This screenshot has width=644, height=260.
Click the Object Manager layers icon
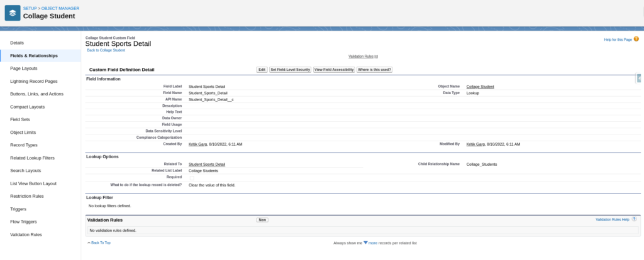tap(13, 12)
